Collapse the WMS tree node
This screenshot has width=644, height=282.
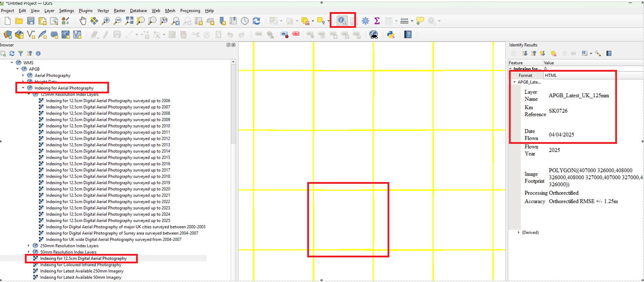(x=12, y=63)
